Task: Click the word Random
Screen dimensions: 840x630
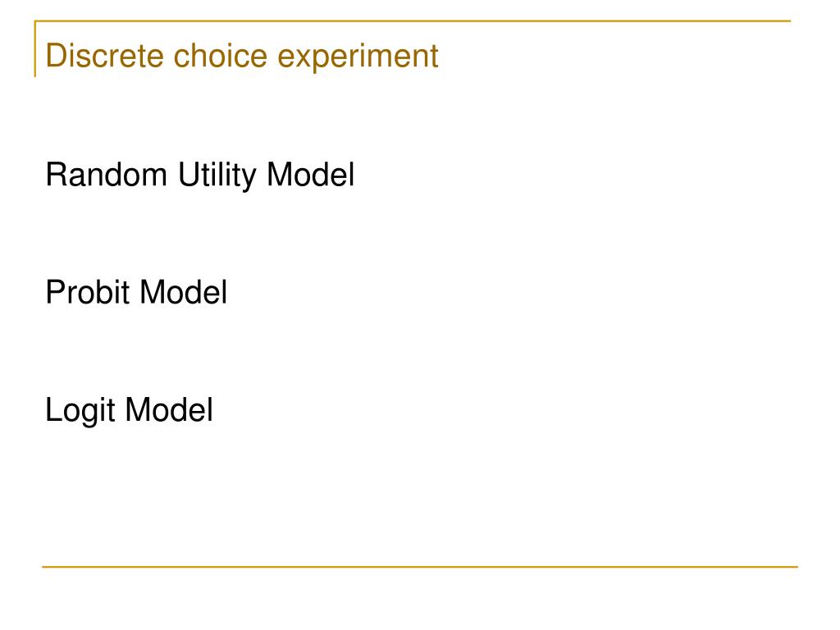Action: [107, 175]
